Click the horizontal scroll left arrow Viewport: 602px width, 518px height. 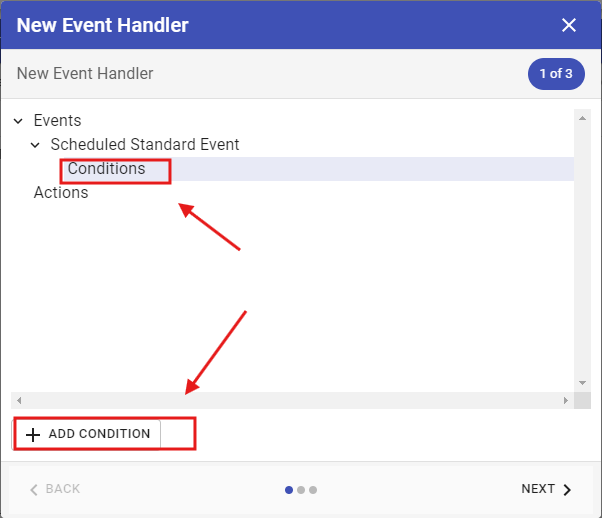tap(19, 400)
